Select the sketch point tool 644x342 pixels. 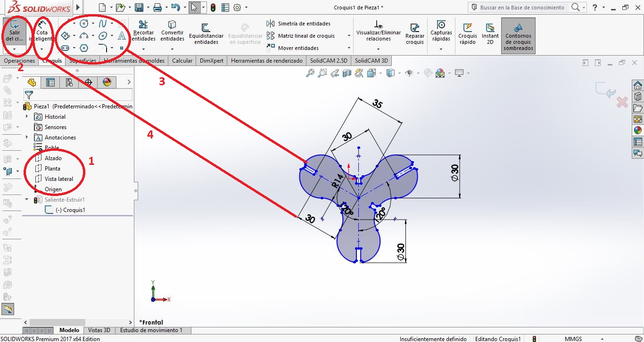pos(122,48)
